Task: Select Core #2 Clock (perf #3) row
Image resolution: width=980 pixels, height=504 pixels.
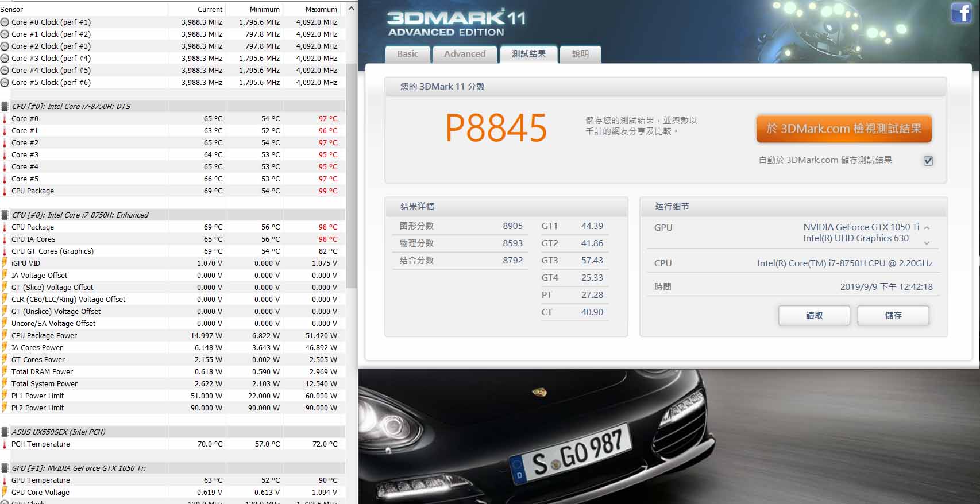Action: (172, 46)
